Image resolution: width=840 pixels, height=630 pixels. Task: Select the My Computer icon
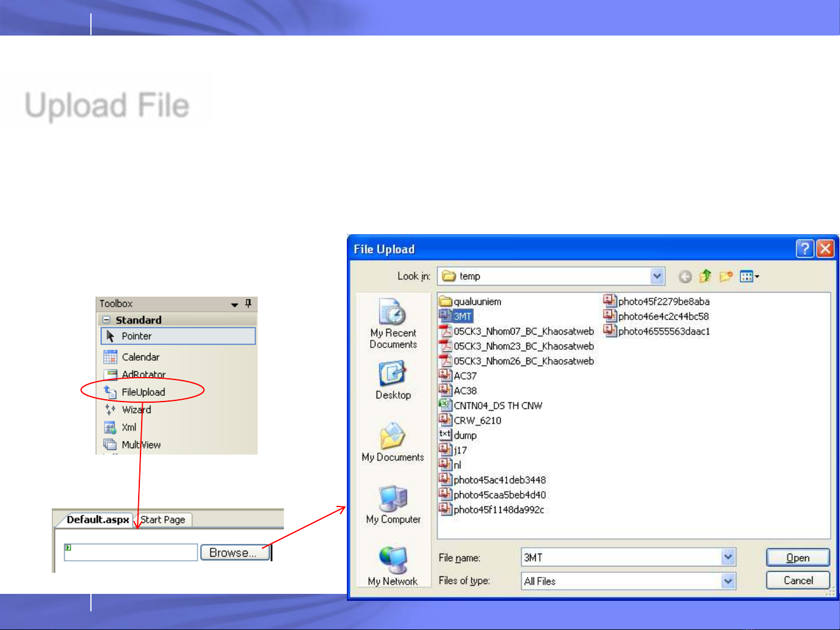[x=393, y=499]
